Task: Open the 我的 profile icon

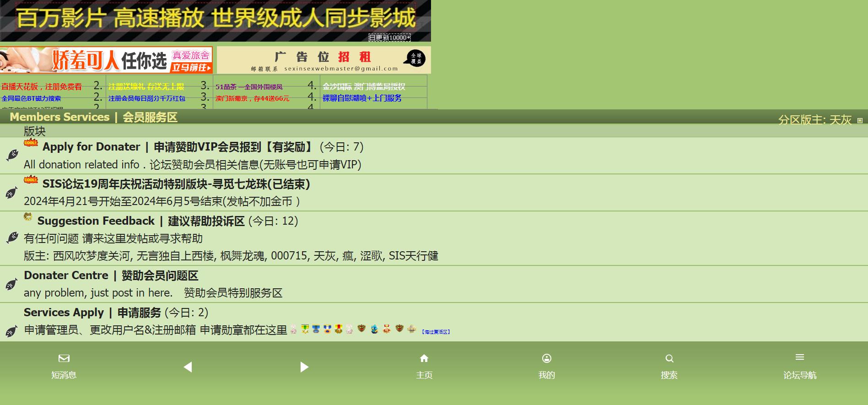Action: pos(547,358)
